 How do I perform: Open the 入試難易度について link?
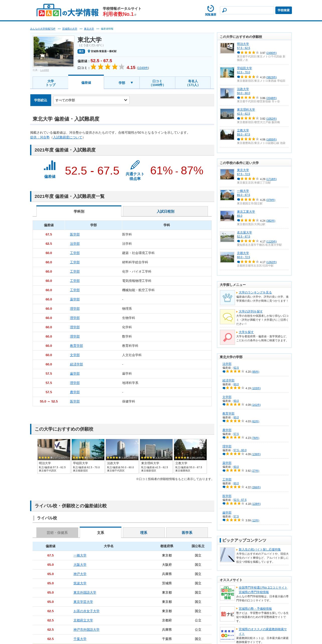tap(68, 137)
